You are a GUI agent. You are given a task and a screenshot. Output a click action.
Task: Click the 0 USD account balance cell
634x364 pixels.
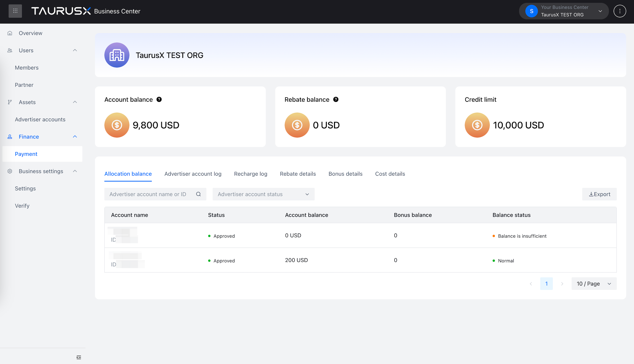pyautogui.click(x=293, y=236)
